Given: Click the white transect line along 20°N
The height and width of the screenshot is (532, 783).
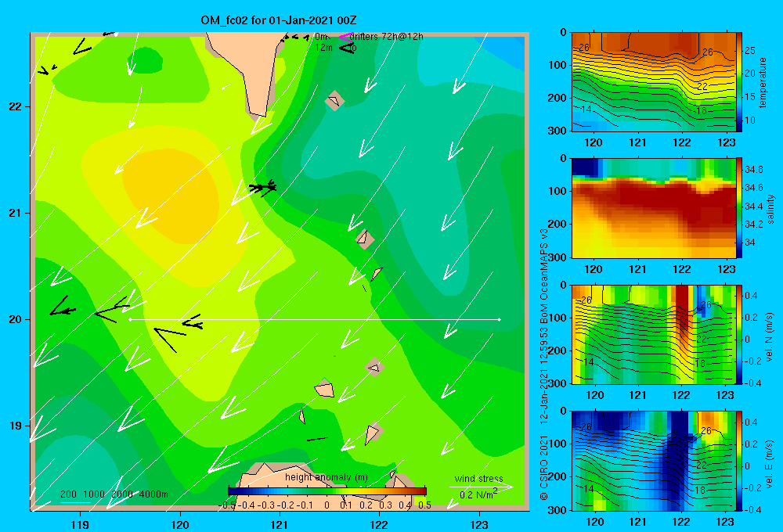Looking at the screenshot, I should coord(315,319).
